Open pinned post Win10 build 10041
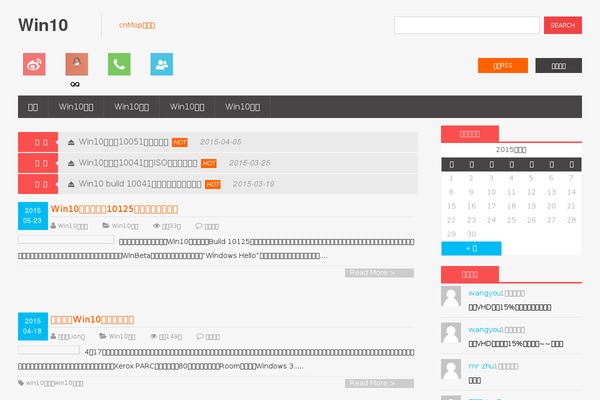 tap(140, 184)
